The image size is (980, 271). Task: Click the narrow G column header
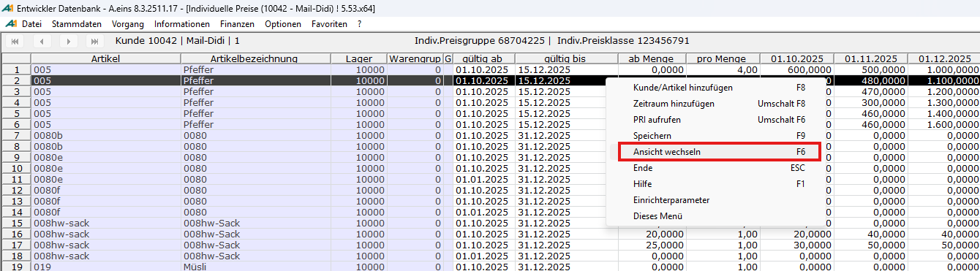click(448, 58)
